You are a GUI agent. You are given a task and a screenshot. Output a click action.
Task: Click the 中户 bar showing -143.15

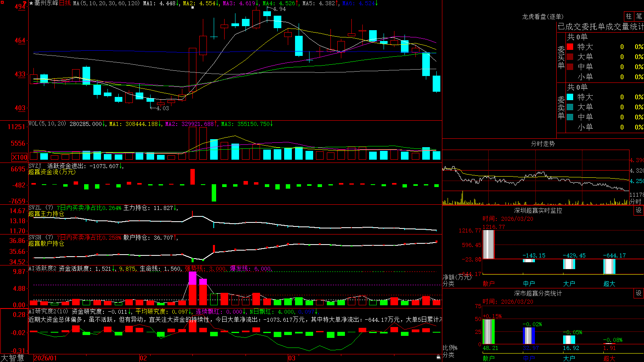528,260
